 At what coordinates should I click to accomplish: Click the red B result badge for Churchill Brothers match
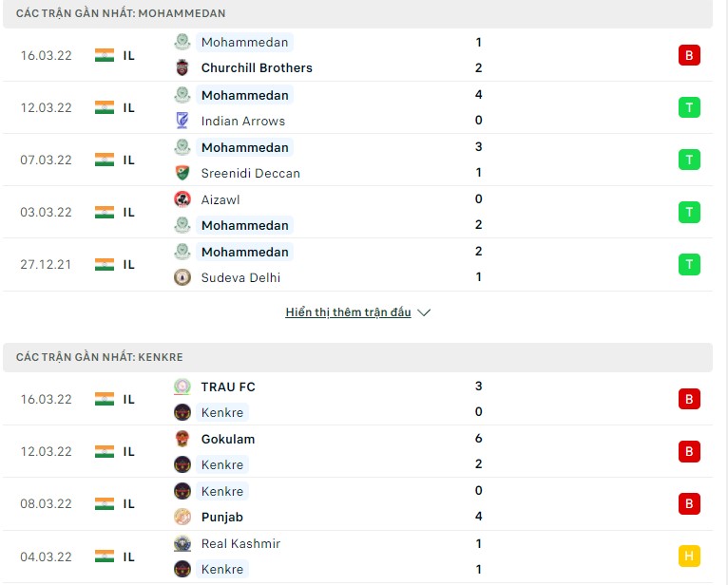point(689,55)
